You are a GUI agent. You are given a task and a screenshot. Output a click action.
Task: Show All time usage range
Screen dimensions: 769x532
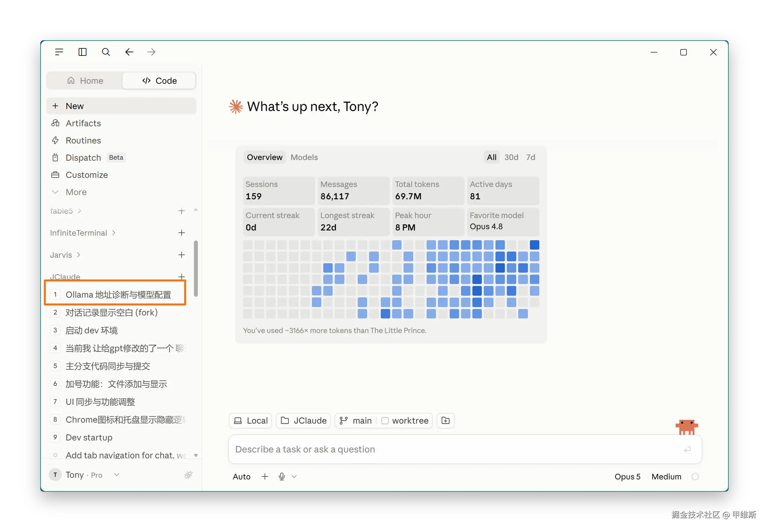point(492,157)
